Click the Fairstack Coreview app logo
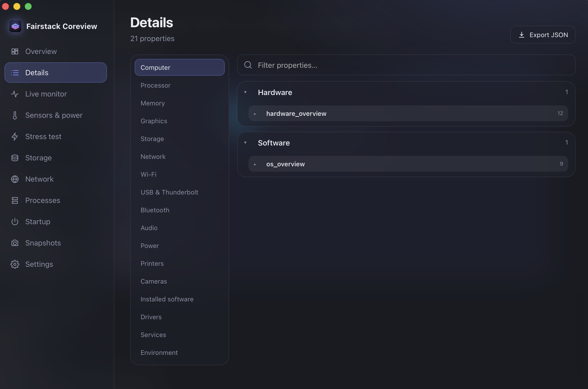 pyautogui.click(x=15, y=26)
